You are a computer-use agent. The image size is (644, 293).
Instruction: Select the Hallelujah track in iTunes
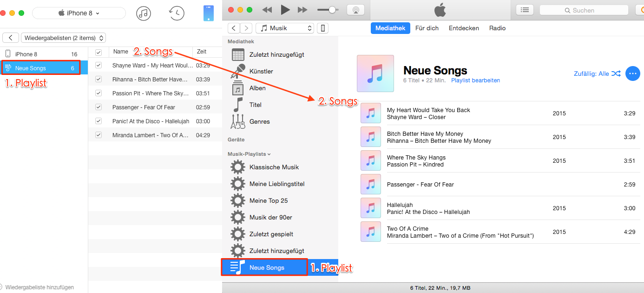(500, 208)
